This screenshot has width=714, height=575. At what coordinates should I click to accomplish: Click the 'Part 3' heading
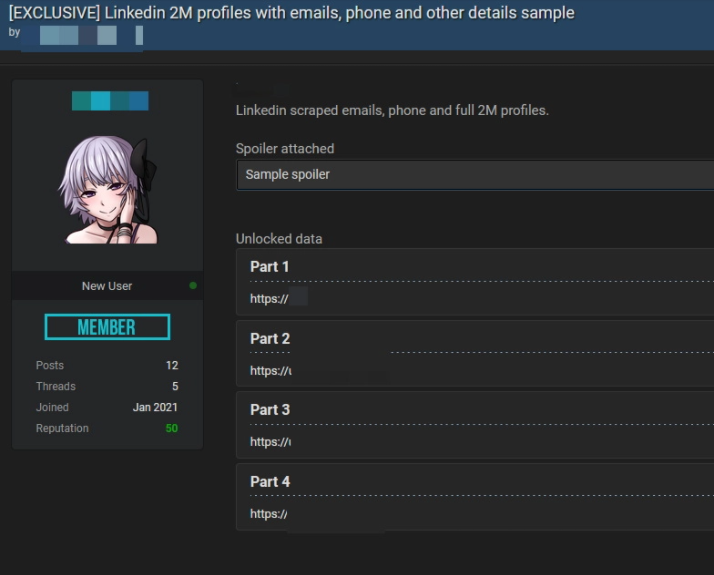[270, 409]
